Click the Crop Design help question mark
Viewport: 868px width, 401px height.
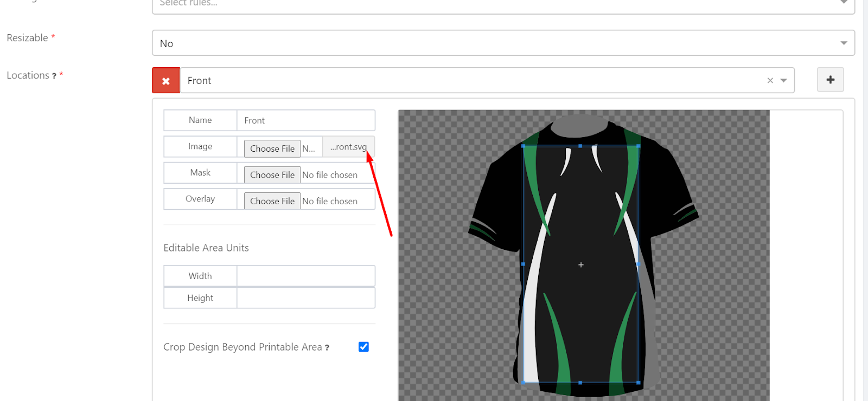[x=327, y=347]
